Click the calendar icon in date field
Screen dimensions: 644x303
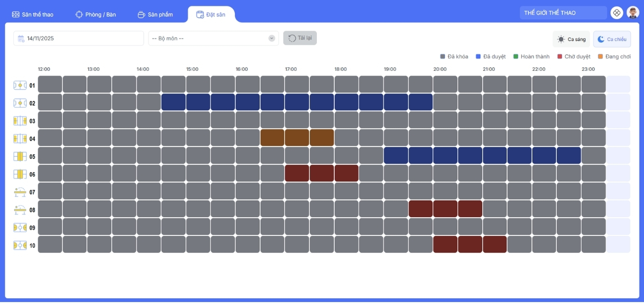pos(21,39)
